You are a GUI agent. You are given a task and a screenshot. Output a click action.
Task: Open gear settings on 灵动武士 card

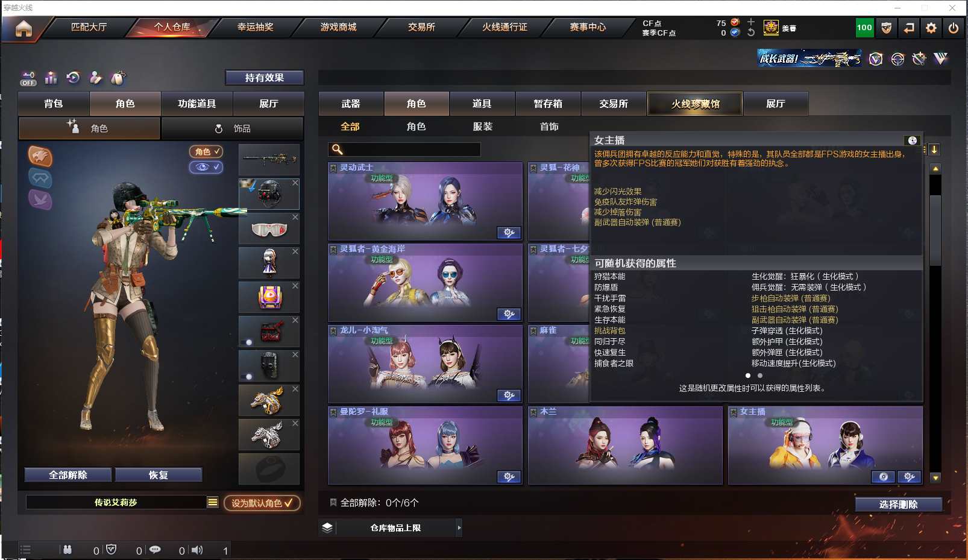pos(509,233)
